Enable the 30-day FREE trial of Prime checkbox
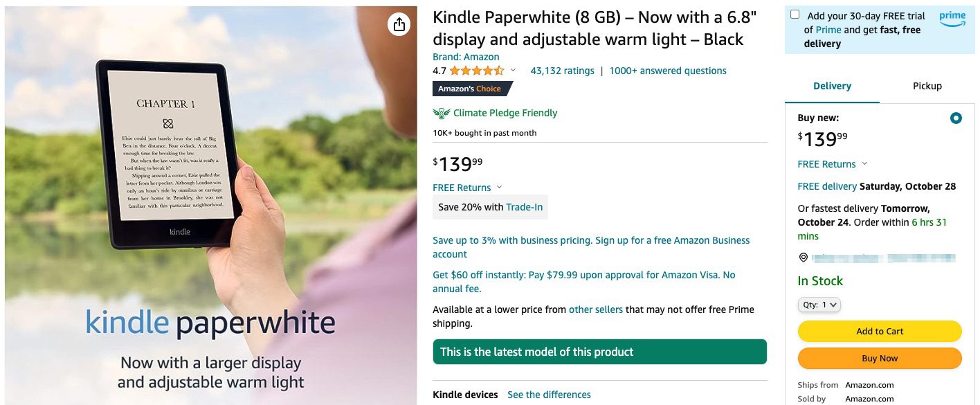 click(x=793, y=12)
